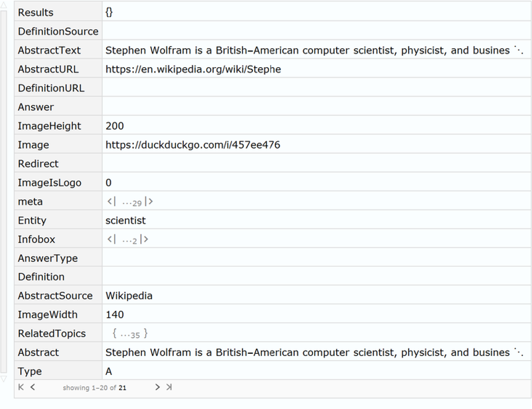
Task: Open the Wikipedia AbstractURL link
Action: point(193,69)
